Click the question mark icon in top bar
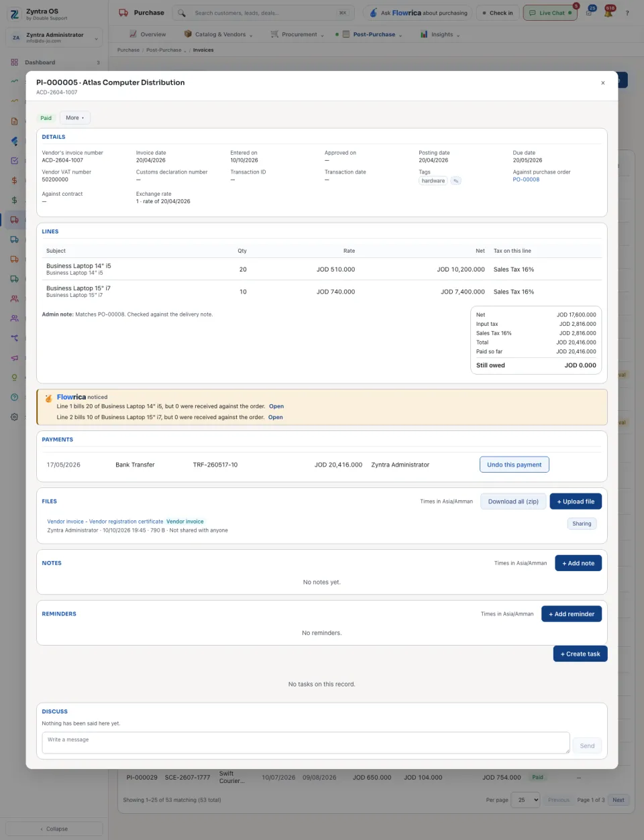This screenshot has height=840, width=644. pos(627,13)
